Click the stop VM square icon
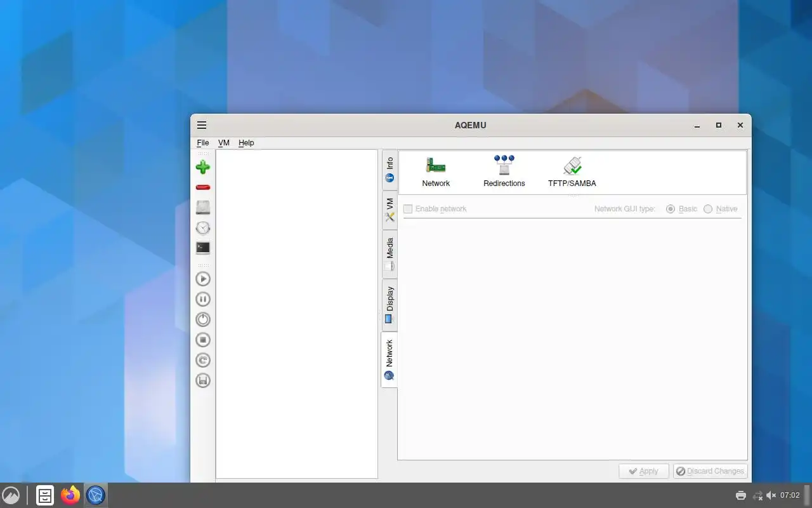 pos(203,340)
